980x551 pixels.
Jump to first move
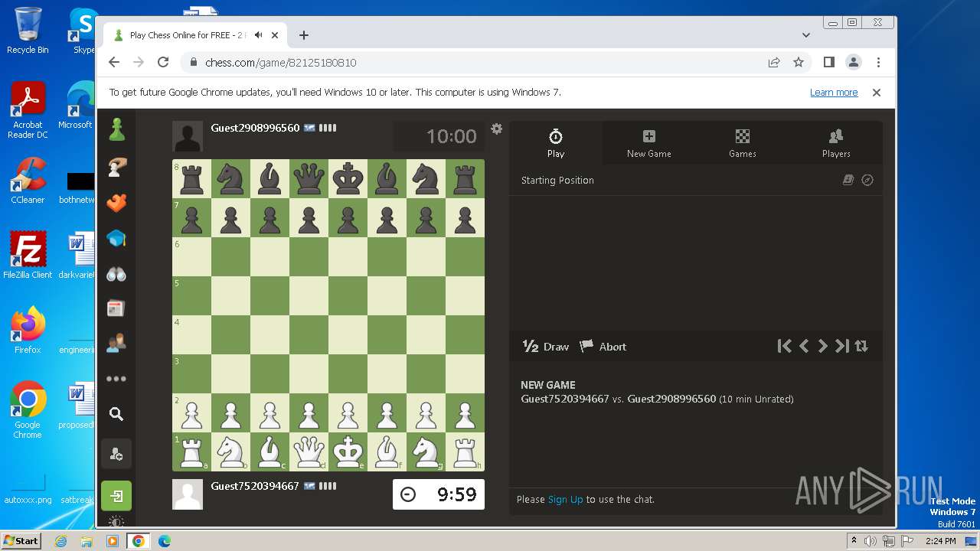784,346
